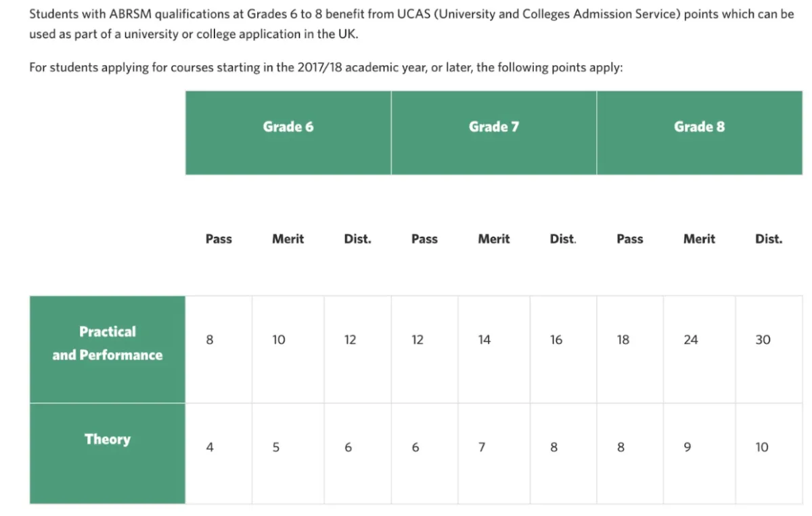Click the 2017/18 academic year paragraph text

pyautogui.click(x=325, y=68)
